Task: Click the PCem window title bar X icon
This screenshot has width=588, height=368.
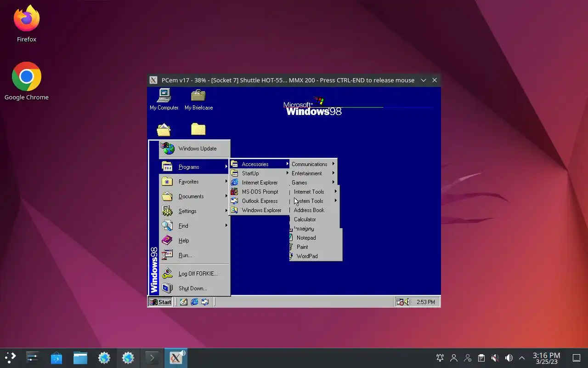Action: [x=154, y=80]
